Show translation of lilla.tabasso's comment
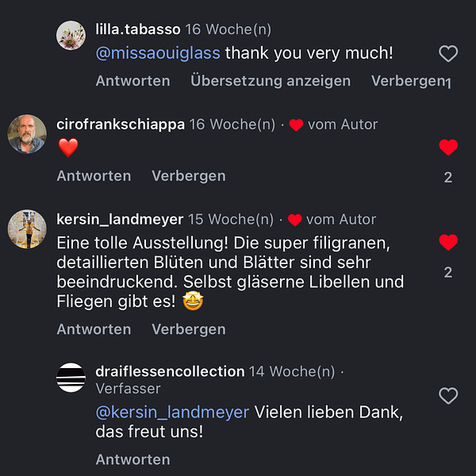476x476 pixels. [271, 81]
